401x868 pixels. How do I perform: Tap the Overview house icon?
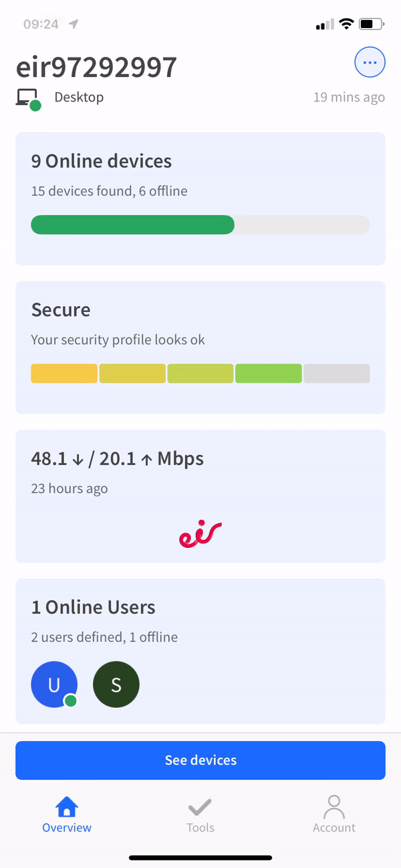(x=67, y=807)
